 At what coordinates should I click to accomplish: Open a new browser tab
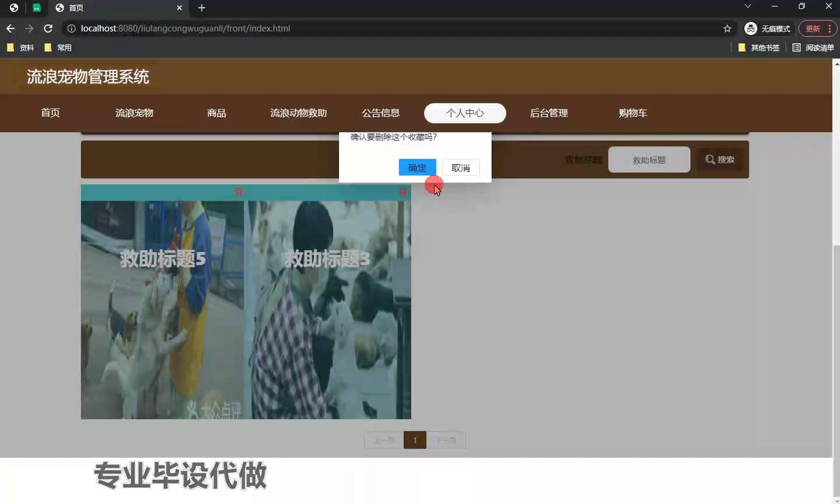(202, 8)
